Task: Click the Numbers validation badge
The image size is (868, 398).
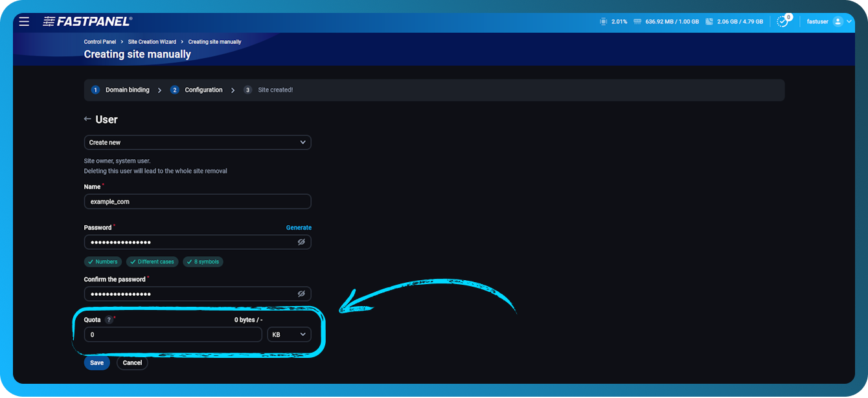Action: click(102, 261)
